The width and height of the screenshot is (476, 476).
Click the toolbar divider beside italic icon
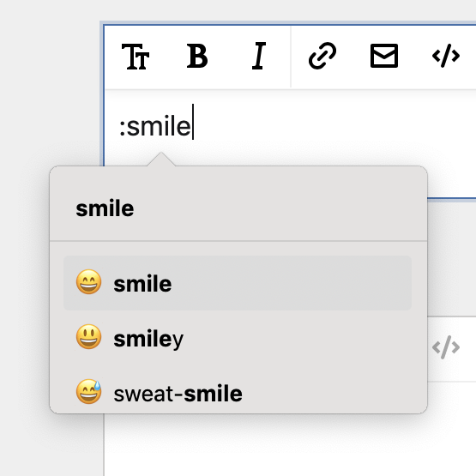point(291,57)
